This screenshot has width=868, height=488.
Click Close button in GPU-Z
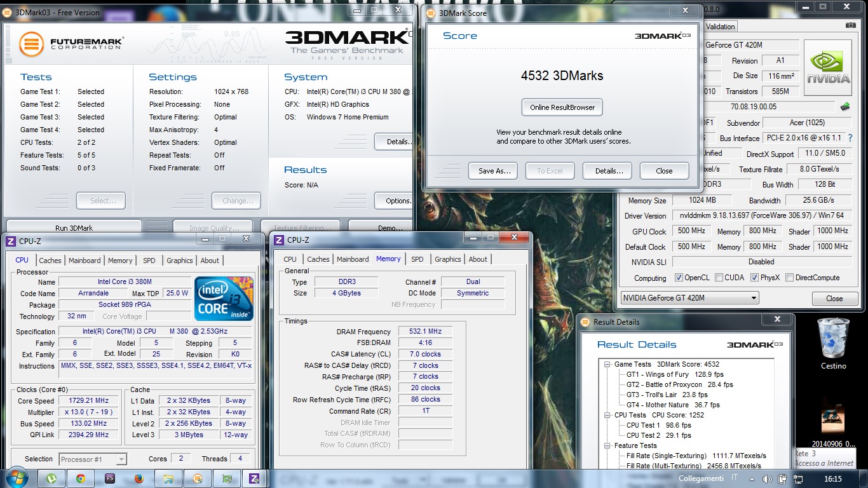pos(834,299)
